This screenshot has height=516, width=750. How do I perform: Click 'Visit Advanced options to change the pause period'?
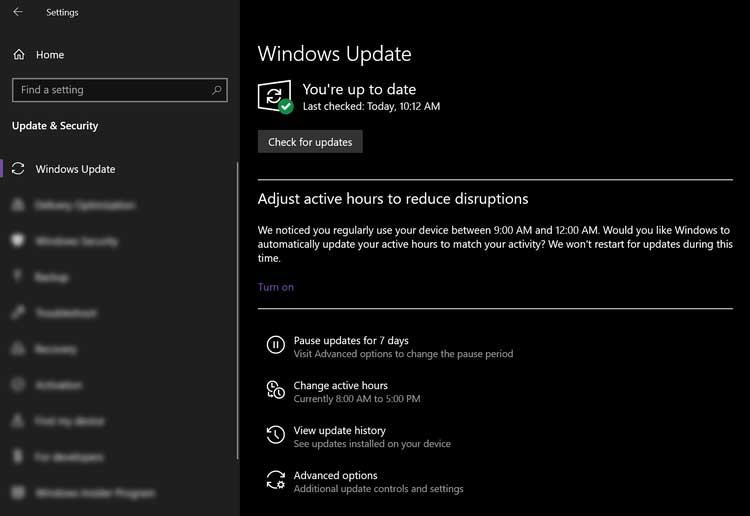point(403,354)
